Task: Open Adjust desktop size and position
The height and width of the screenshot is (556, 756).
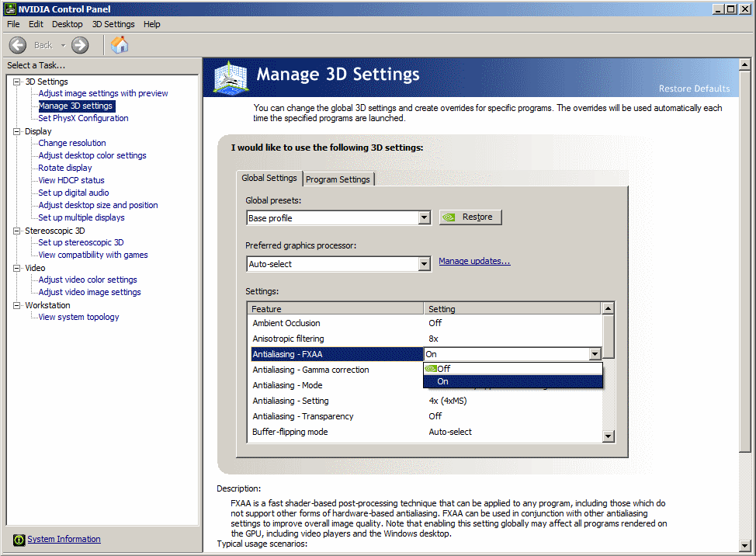Action: coord(98,205)
